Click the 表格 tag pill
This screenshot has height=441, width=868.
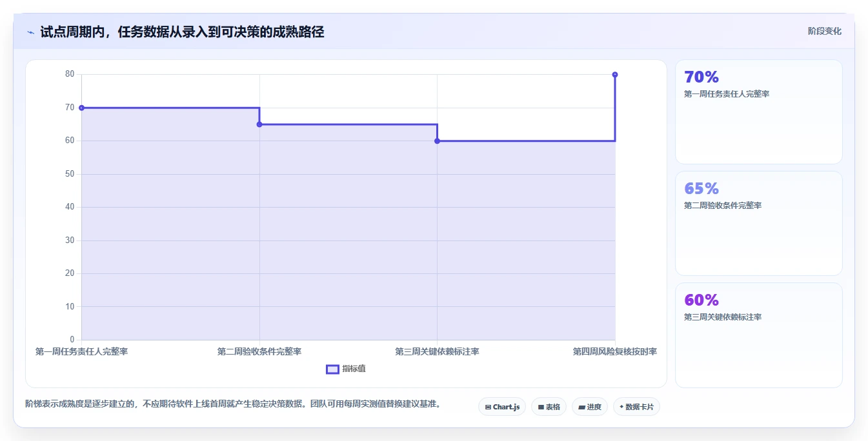(x=549, y=407)
